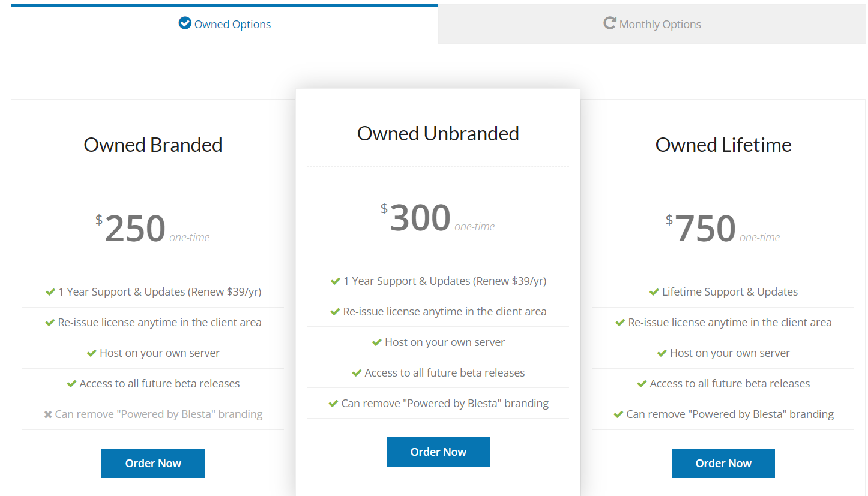Click Owned Unbranded's Host on your own server checkmark

377,342
